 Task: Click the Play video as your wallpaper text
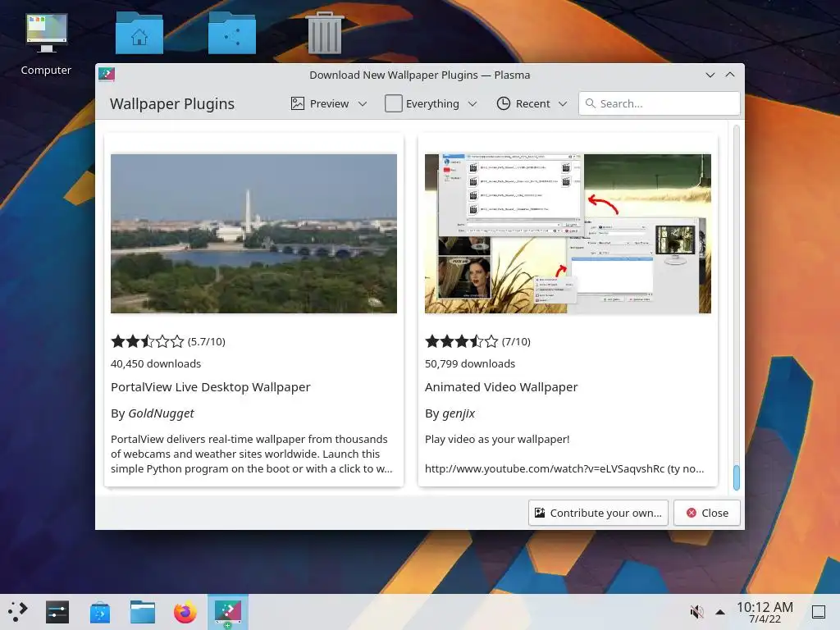pos(497,440)
